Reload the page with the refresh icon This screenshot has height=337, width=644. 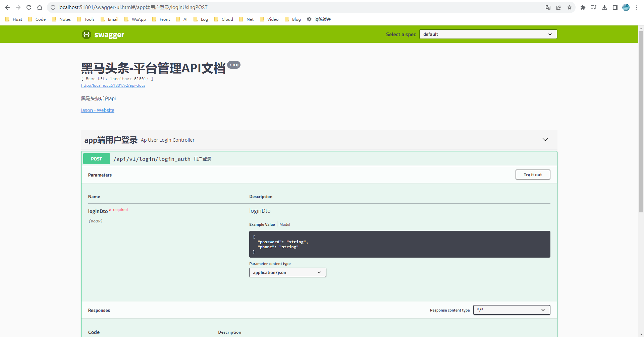pyautogui.click(x=29, y=7)
